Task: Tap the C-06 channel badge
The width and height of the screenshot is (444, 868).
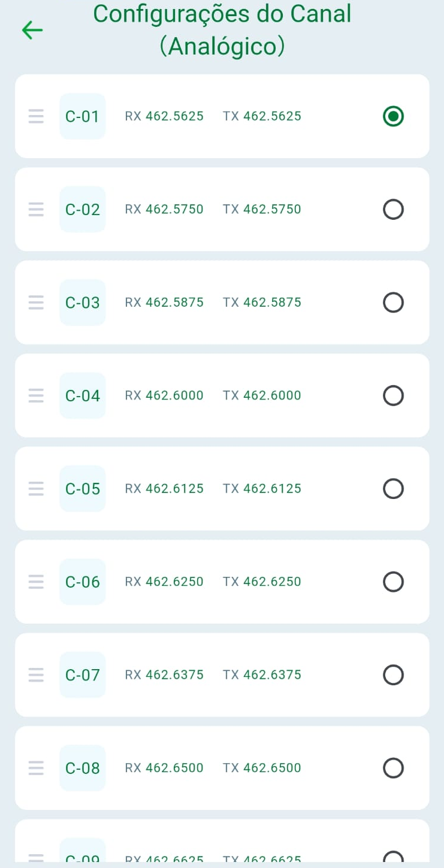Action: point(83,582)
